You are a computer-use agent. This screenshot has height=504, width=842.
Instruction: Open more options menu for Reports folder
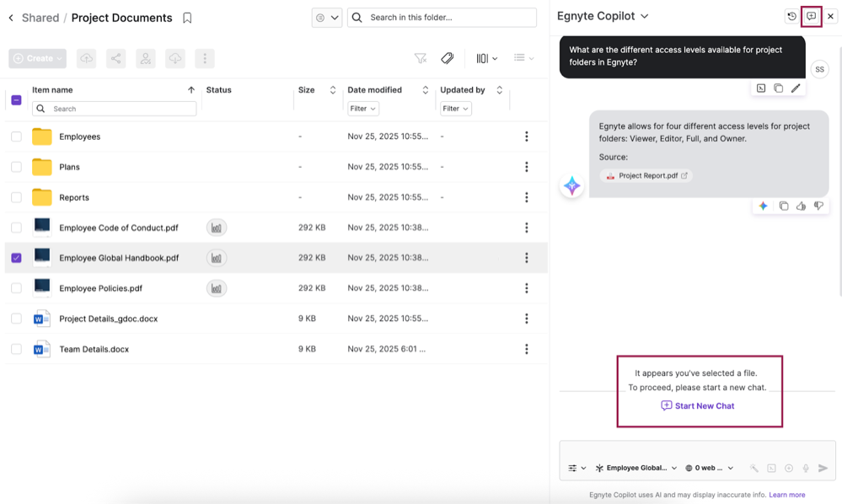(x=527, y=197)
